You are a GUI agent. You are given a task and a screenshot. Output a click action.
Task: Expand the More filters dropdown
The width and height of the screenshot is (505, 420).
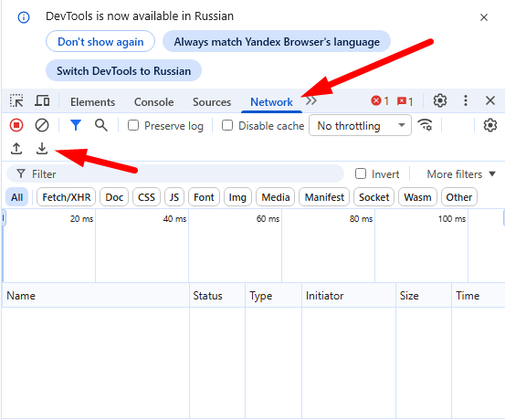(x=460, y=174)
